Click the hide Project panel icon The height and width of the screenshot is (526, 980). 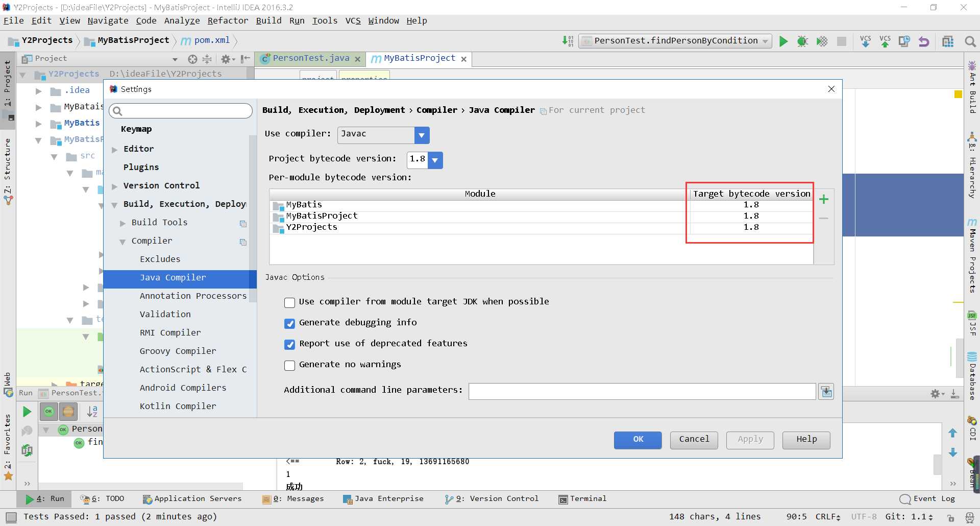[x=246, y=59]
